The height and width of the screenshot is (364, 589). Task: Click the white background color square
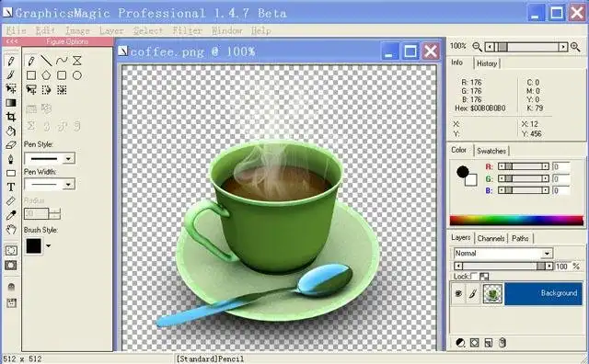click(471, 180)
